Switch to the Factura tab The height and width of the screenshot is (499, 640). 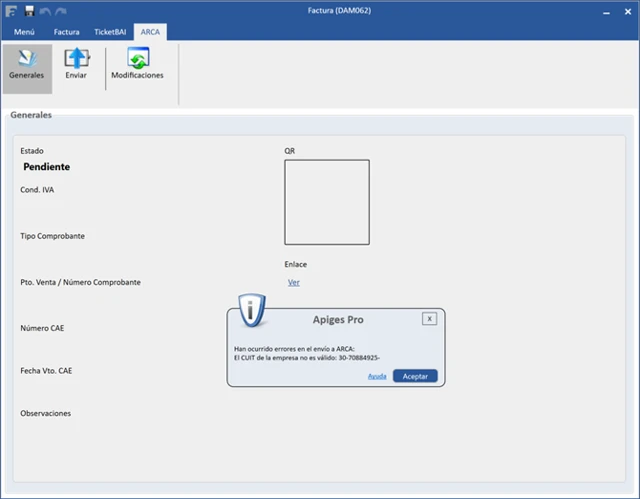(x=66, y=32)
